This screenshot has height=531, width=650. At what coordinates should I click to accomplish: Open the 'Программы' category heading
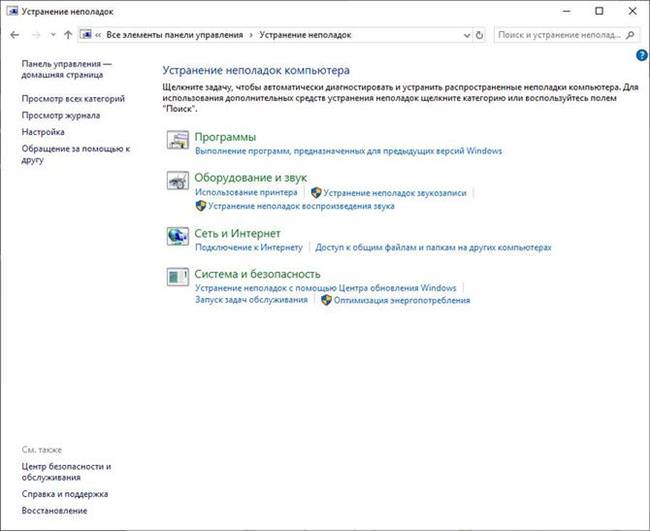(225, 137)
